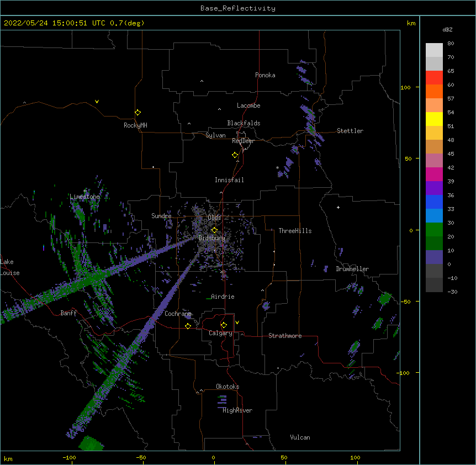Click the yellow diamond marker between Olds and Didsbury
Viewport: 476px width, 465px height.
point(214,230)
